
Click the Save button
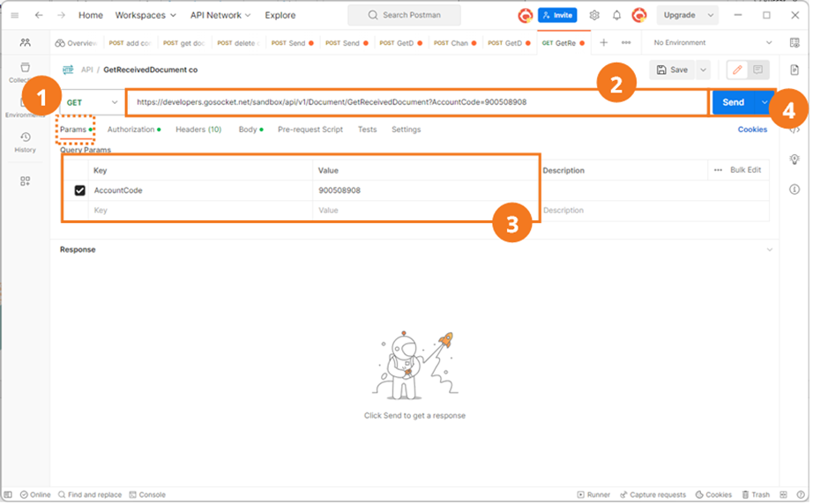(672, 70)
